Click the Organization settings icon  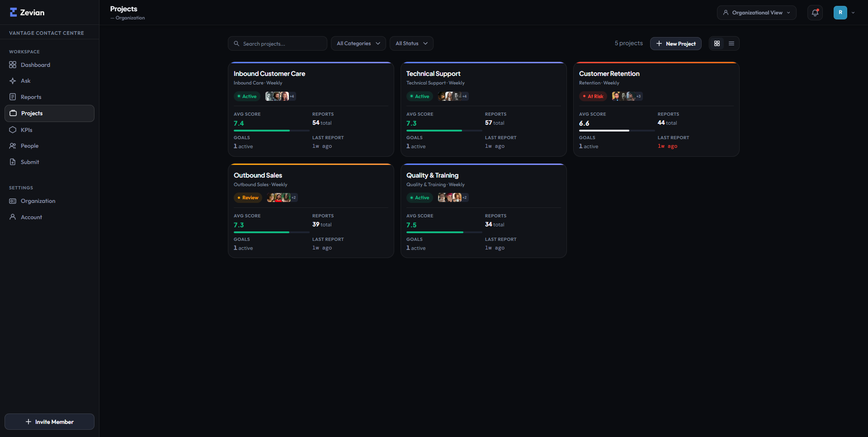13,201
